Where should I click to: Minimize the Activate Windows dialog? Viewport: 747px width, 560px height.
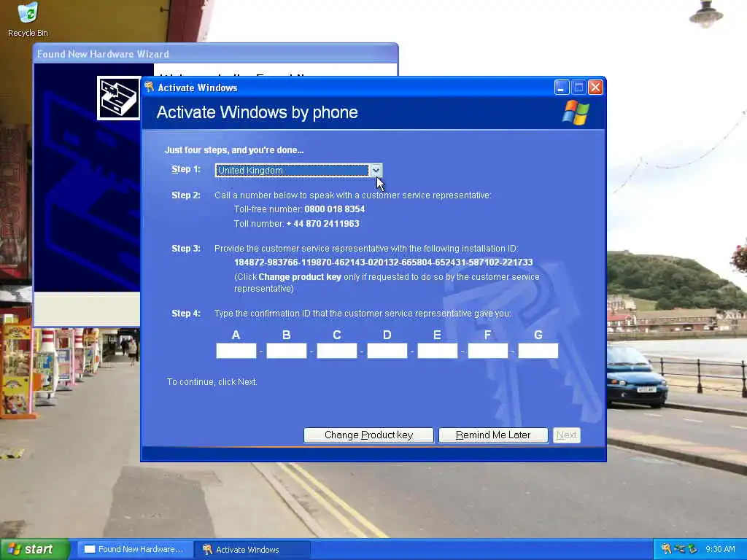562,87
